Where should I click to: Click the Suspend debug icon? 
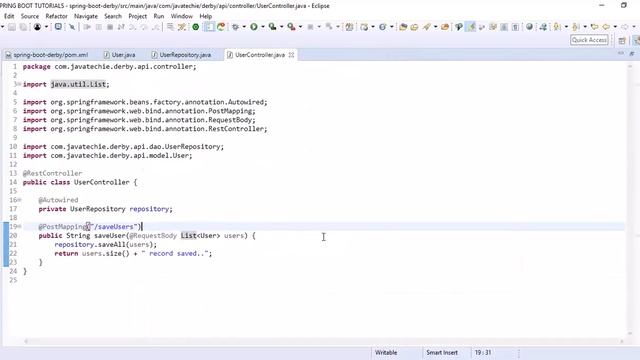(x=98, y=27)
